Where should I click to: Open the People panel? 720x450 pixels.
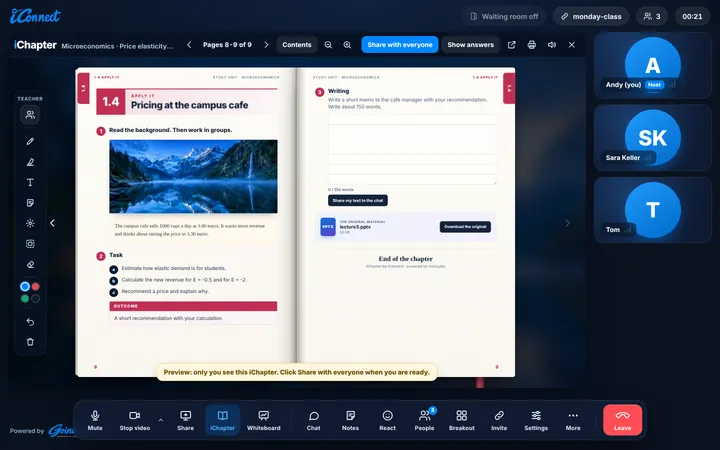coord(424,420)
